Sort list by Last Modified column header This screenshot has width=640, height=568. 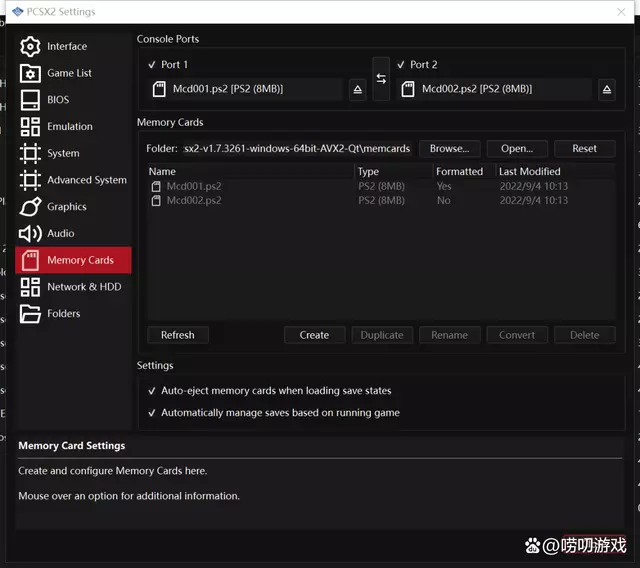556,172
